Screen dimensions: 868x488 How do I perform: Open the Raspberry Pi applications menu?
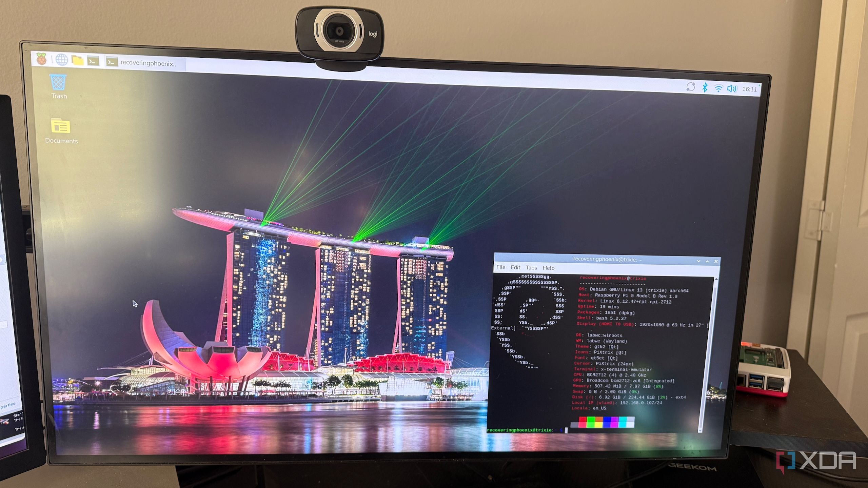click(x=41, y=59)
